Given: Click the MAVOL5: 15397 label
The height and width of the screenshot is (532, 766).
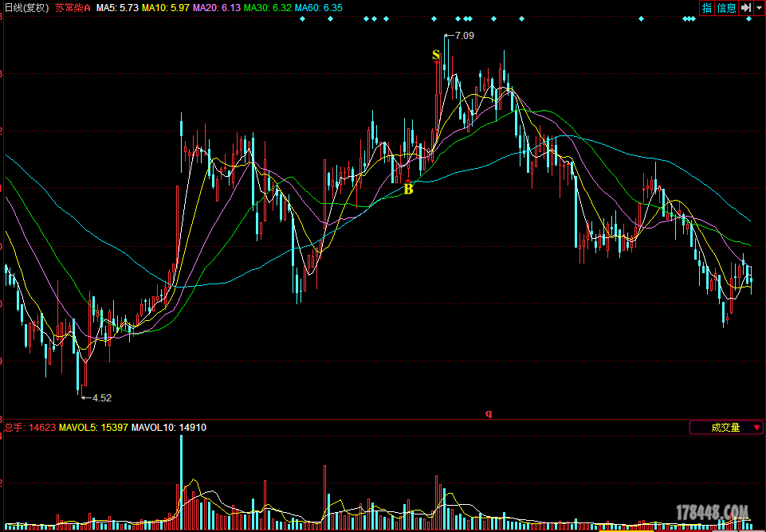Looking at the screenshot, I should coord(93,428).
